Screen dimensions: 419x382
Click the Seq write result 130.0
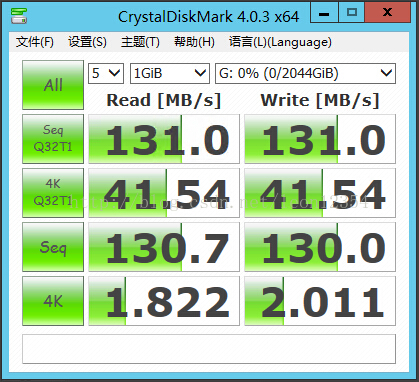(320, 247)
